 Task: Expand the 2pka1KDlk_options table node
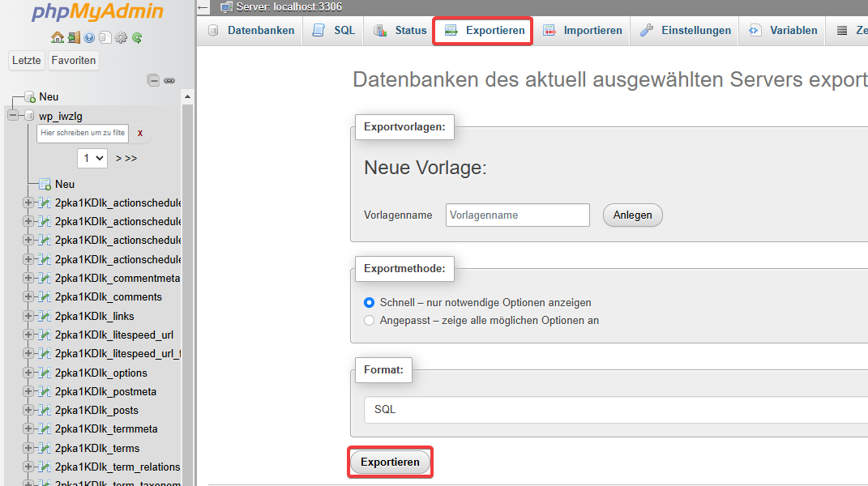click(28, 373)
